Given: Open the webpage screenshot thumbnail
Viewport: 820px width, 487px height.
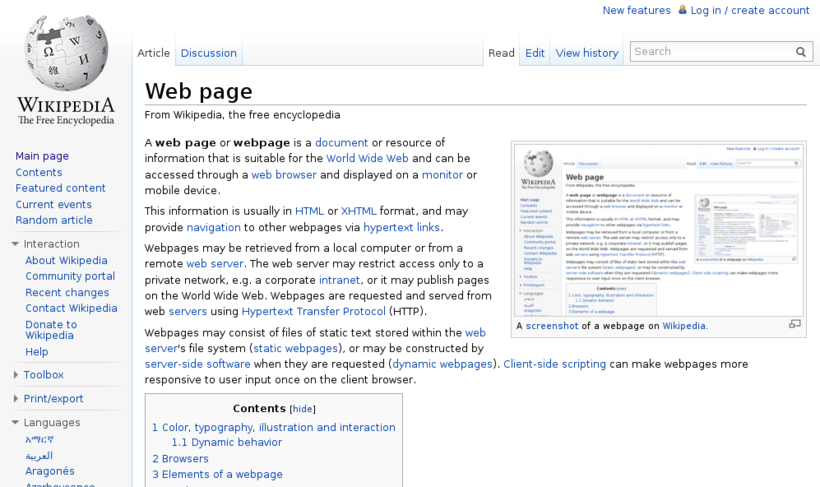Looking at the screenshot, I should 658,228.
